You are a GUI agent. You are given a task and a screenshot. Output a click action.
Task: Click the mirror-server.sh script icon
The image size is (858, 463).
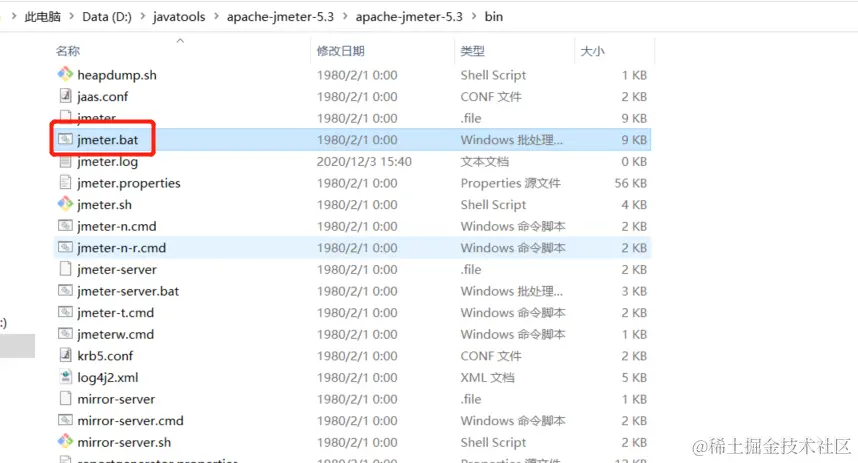point(65,441)
